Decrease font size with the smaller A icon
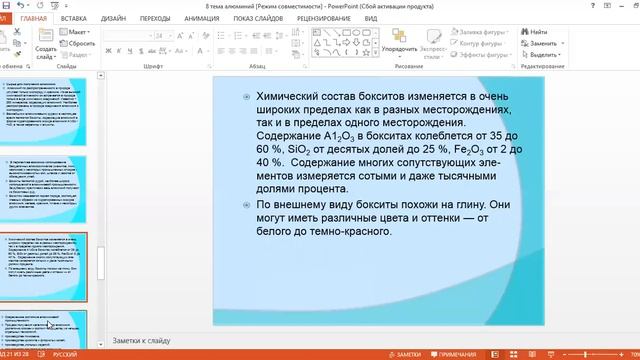This screenshot has height=360, width=640. pos(191,36)
